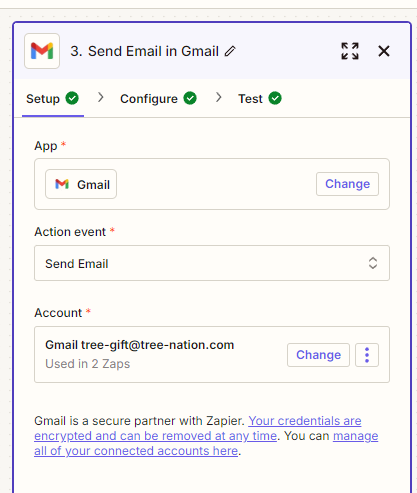Open the account three-dot options menu
This screenshot has width=417, height=493.
367,355
